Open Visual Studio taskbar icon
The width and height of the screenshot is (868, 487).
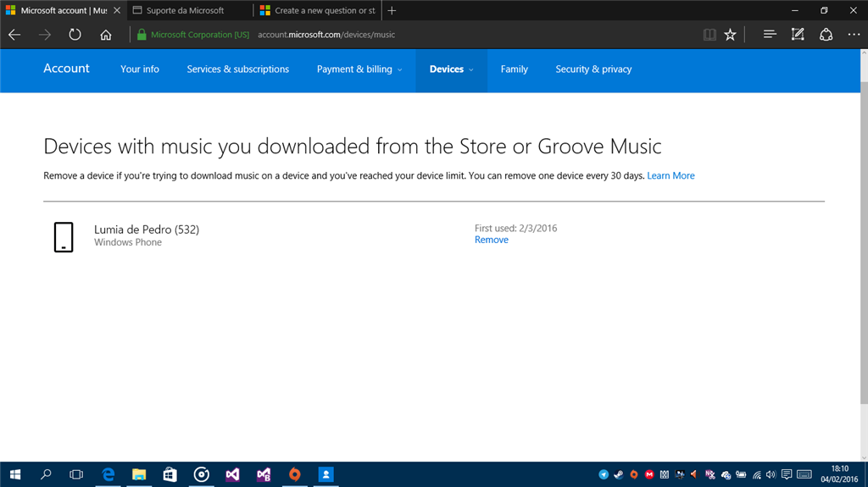[232, 474]
